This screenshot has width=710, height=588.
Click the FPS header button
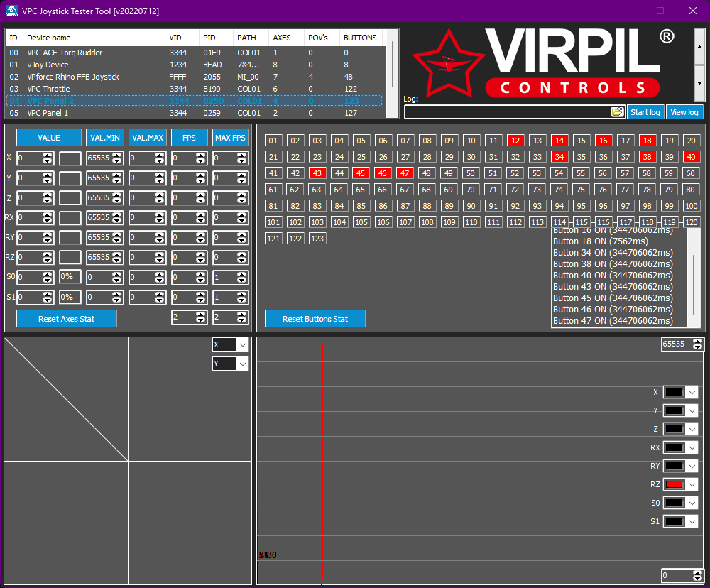pos(190,138)
